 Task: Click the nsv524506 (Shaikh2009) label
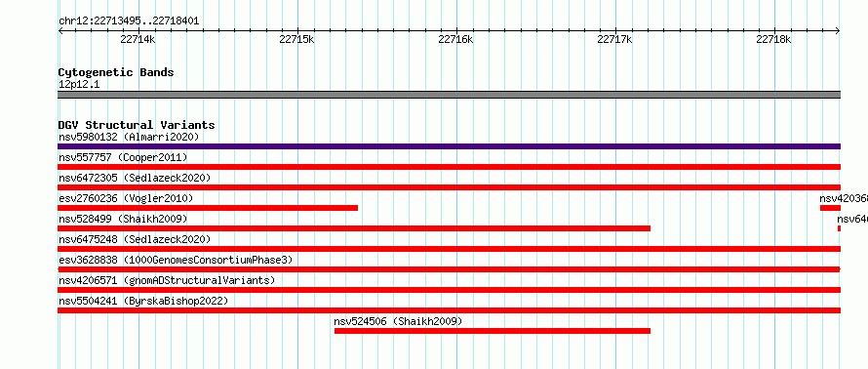tap(398, 321)
